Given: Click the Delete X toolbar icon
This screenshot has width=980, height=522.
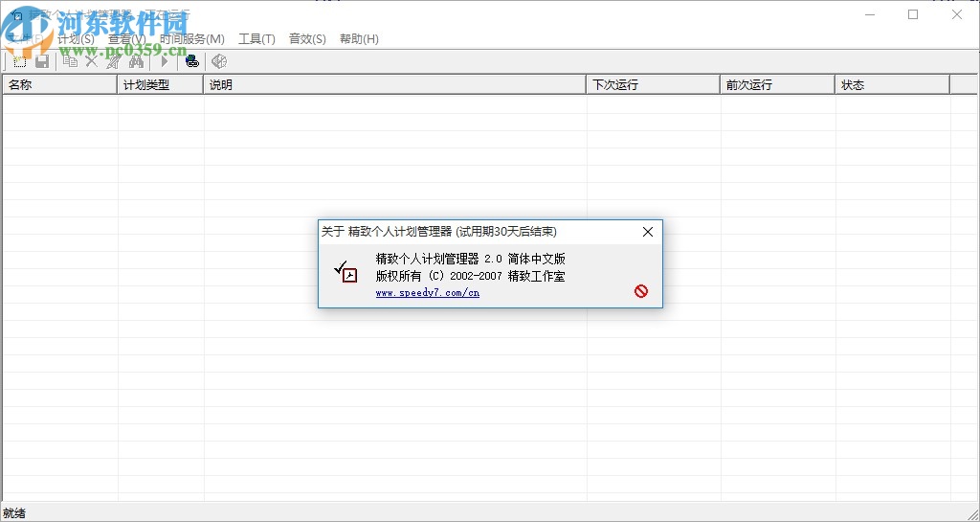Looking at the screenshot, I should 92,61.
